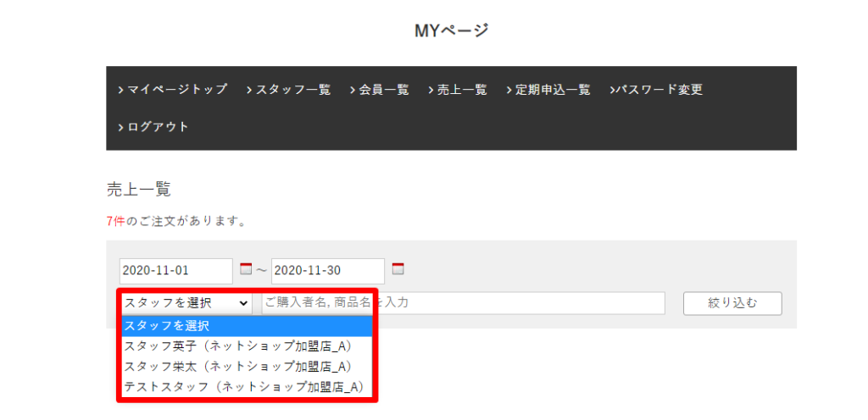This screenshot has height=420, width=868.
Task: Open 会員一覧 navigation link
Action: pyautogui.click(x=379, y=90)
